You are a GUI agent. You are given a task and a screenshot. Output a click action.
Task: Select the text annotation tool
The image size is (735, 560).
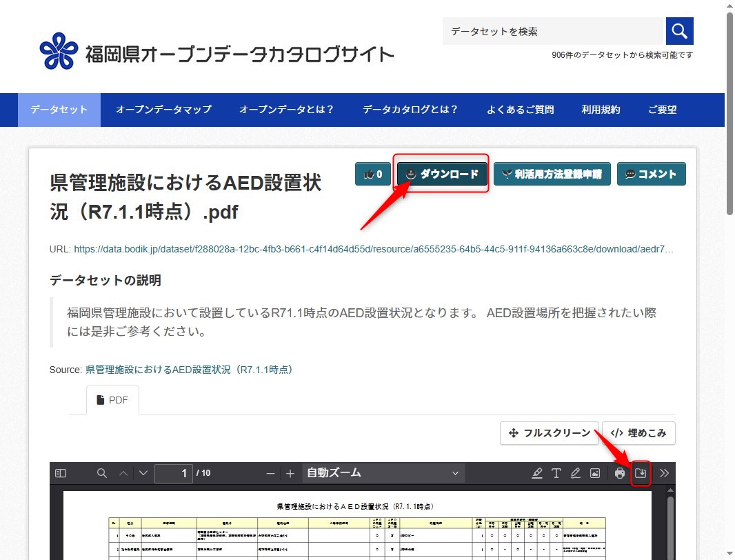point(556,473)
